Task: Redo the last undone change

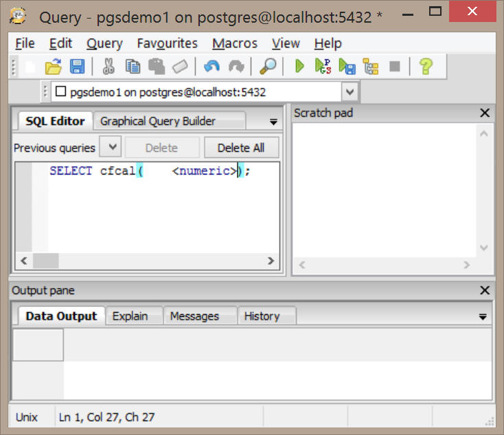Action: (236, 67)
